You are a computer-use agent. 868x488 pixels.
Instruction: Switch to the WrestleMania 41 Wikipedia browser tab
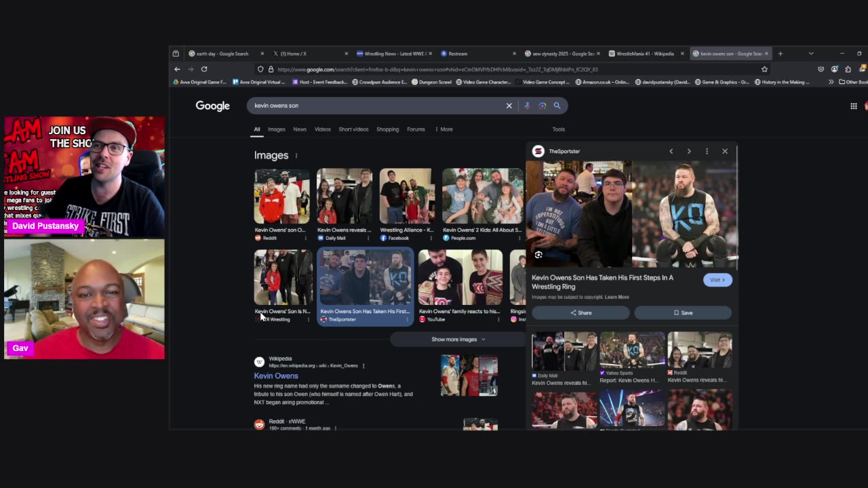(x=644, y=54)
